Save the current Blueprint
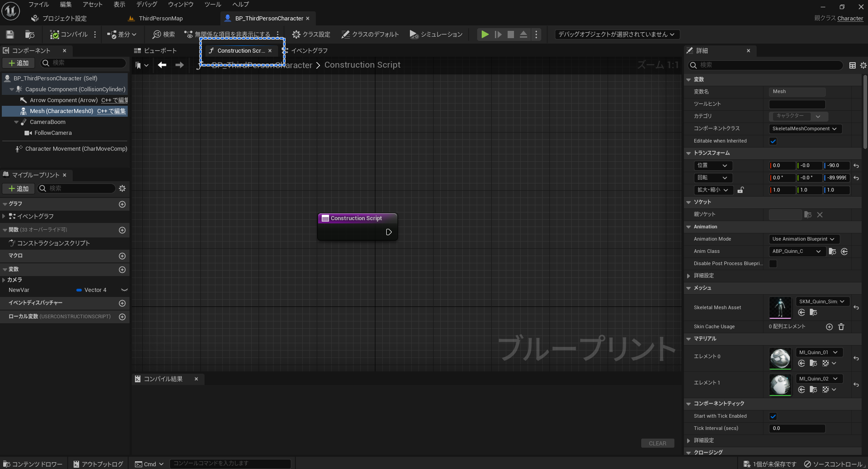The height and width of the screenshot is (469, 868). [9, 34]
